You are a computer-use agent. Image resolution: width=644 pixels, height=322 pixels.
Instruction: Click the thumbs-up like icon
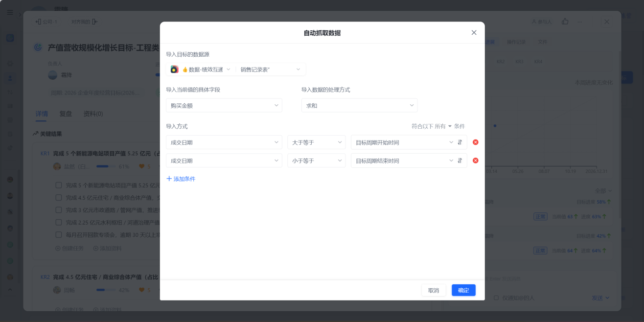point(565,22)
